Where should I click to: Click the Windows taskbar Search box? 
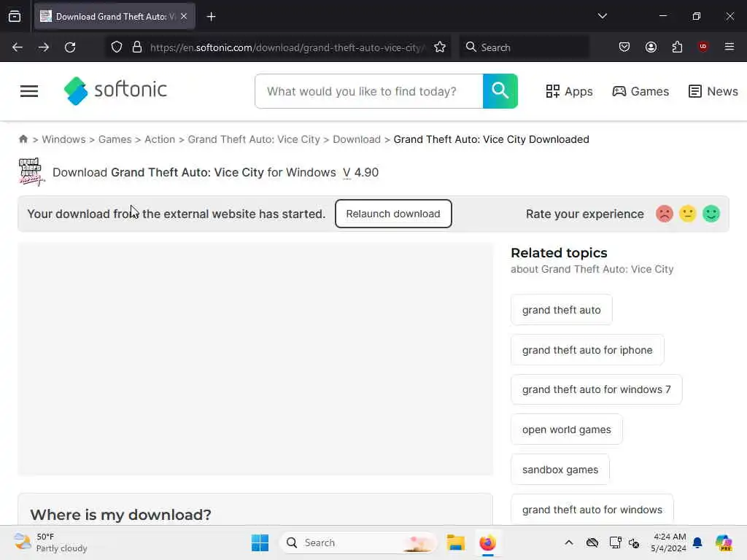tap(359, 542)
